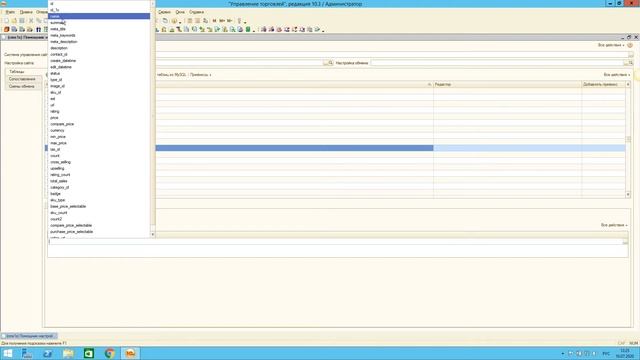The height and width of the screenshot is (360, 640).
Task: Click the green book icon in second toolbar
Action: click(x=248, y=29)
